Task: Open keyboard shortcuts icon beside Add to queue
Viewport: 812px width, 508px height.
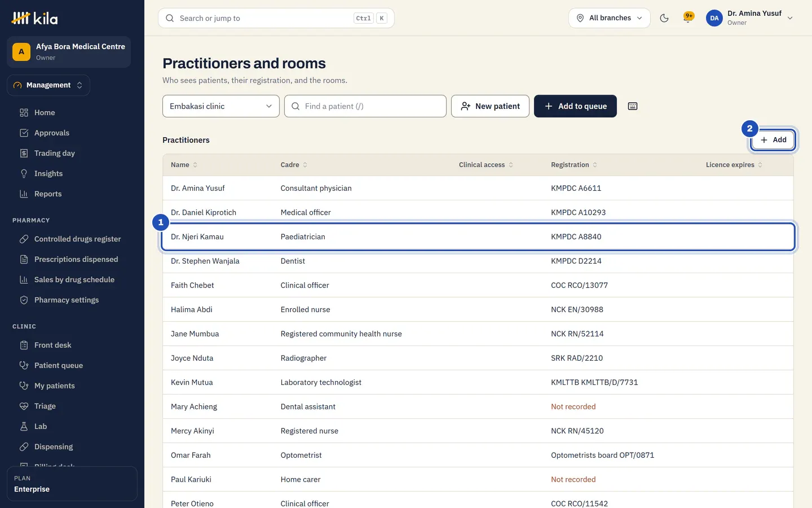Action: pyautogui.click(x=633, y=106)
